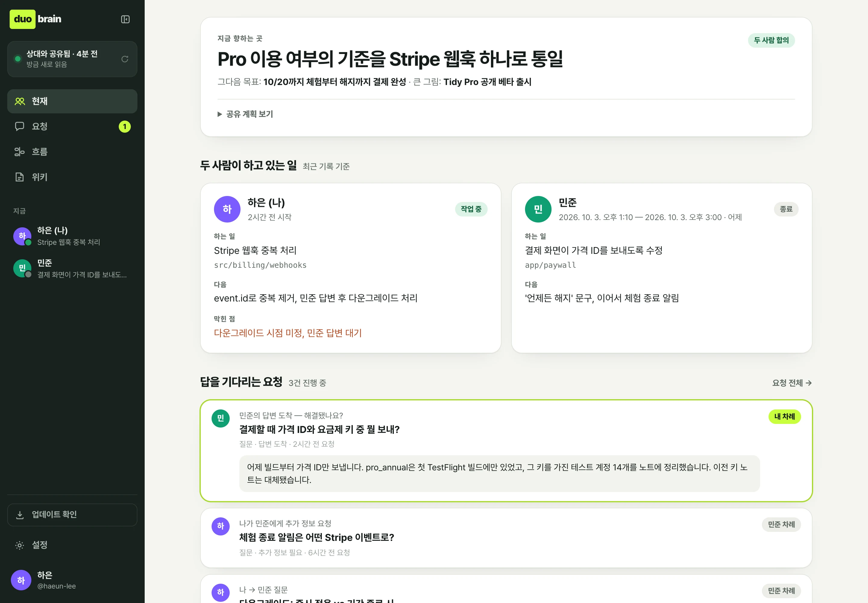The height and width of the screenshot is (603, 868).
Task: Open the 현재 section in sidebar
Action: tap(72, 101)
